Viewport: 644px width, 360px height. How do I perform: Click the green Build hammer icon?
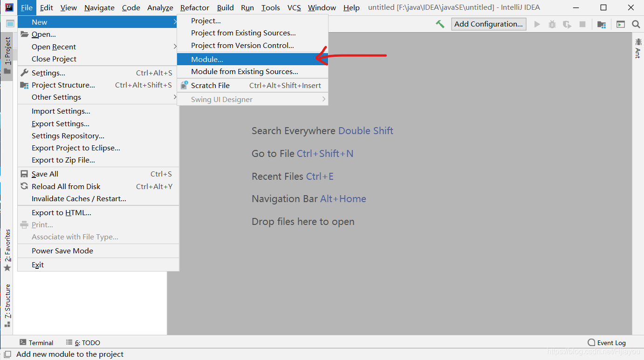point(440,24)
